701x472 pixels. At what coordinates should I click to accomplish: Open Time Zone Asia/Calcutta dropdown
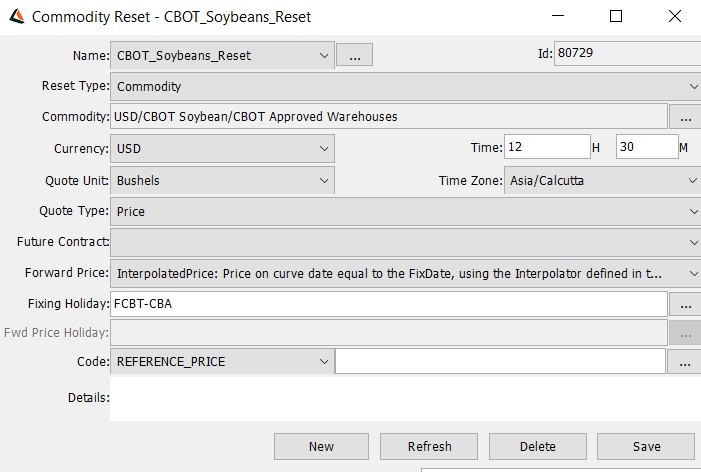tap(603, 181)
